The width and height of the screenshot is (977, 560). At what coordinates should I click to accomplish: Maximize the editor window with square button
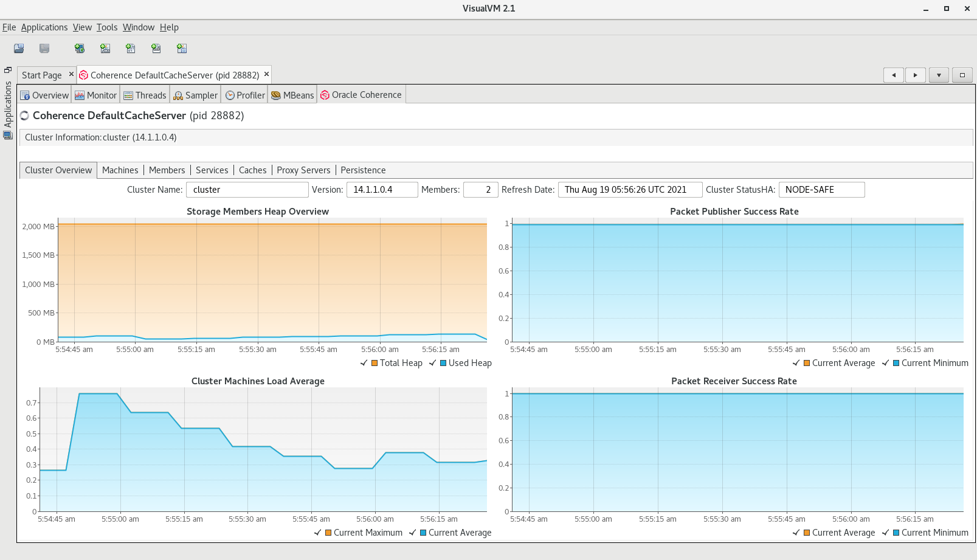(x=962, y=75)
